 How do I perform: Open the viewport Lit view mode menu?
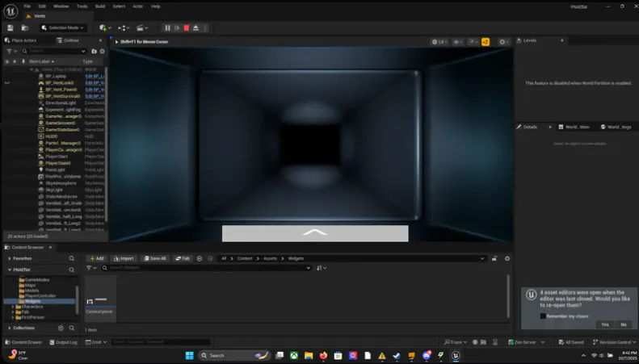point(439,42)
